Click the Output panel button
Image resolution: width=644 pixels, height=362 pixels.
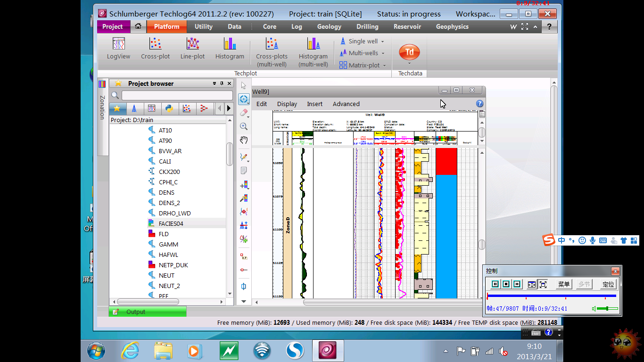point(148,312)
